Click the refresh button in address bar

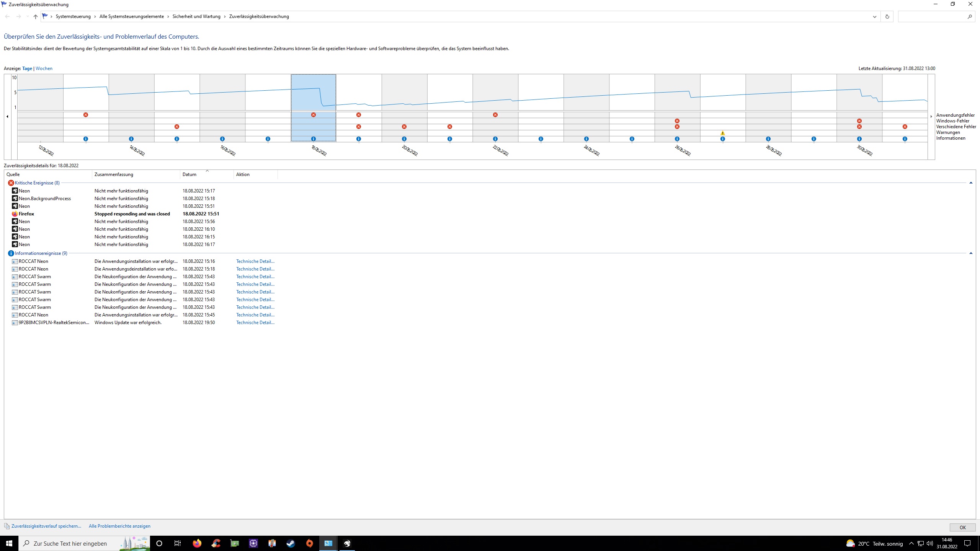tap(887, 16)
